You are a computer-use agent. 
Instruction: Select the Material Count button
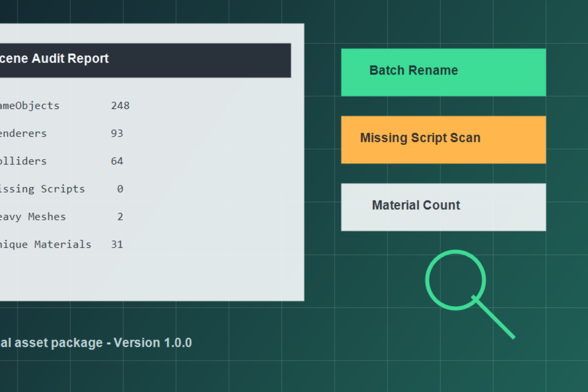[443, 207]
